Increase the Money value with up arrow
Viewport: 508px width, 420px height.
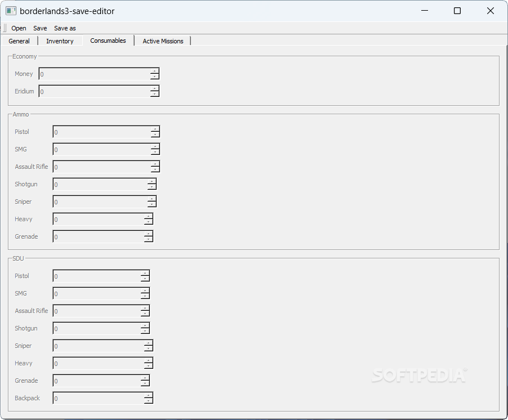(155, 71)
